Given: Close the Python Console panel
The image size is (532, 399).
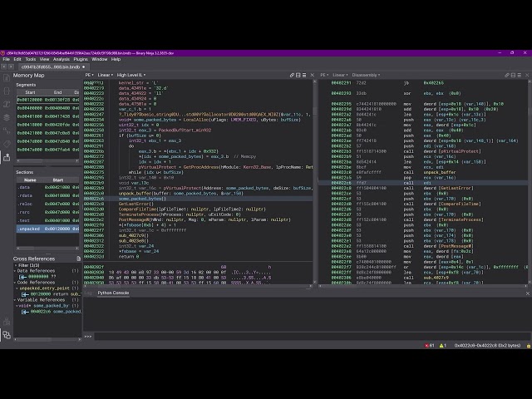Looking at the screenshot, I should click(528, 293).
